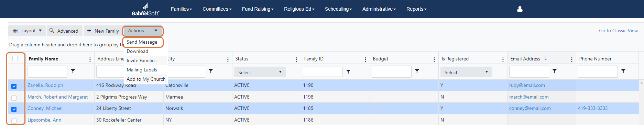
Task: Open the Is Registered Select dropdown
Action: pos(466,72)
